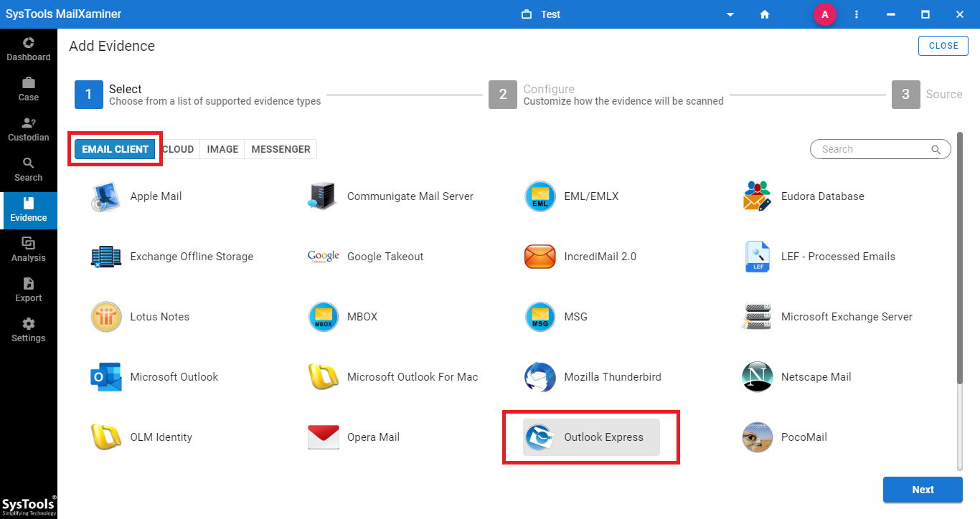Expand the Test case dropdown arrow
Viewport: 980px width, 519px height.
click(x=730, y=15)
